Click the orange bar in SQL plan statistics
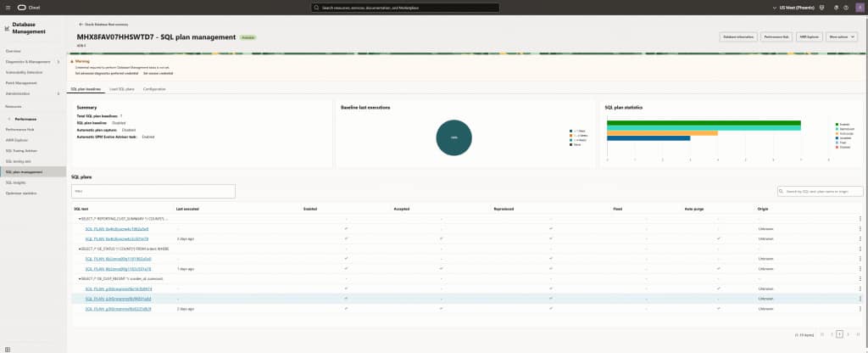 [662, 133]
